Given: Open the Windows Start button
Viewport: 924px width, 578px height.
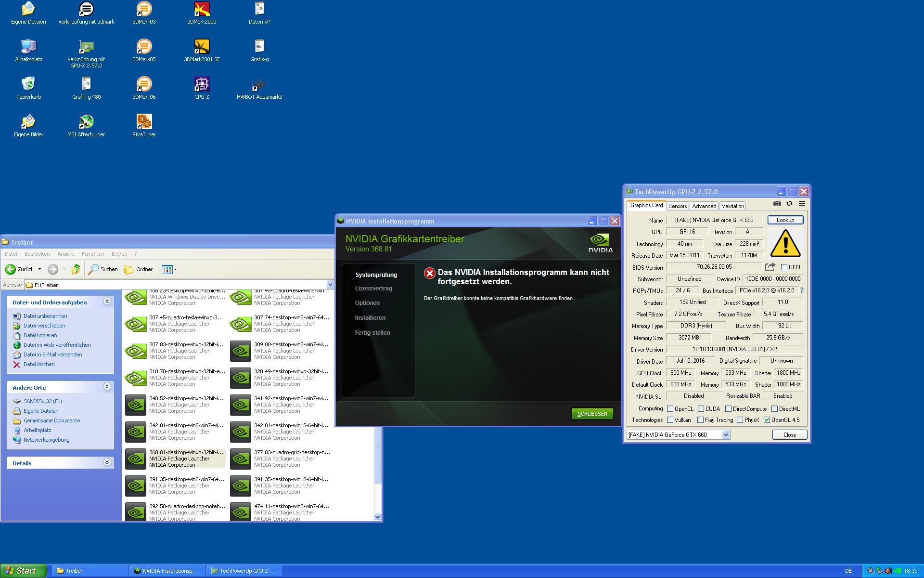Looking at the screenshot, I should [23, 571].
